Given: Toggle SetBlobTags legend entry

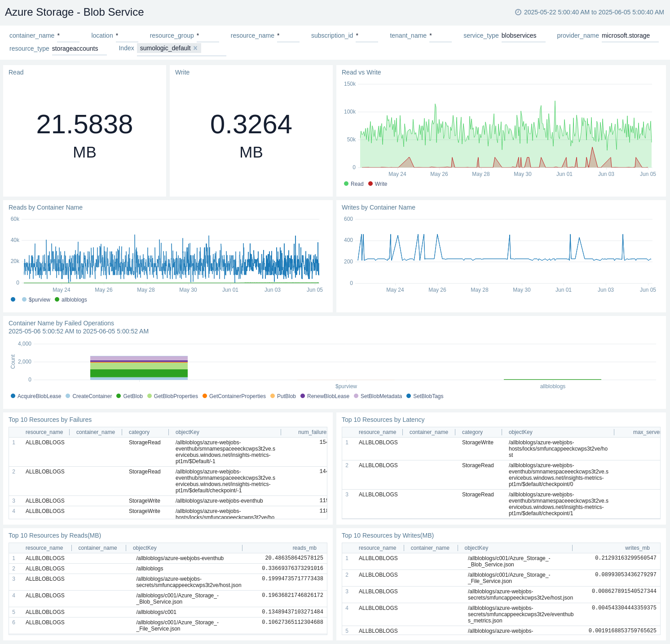Looking at the screenshot, I should 425,396.
